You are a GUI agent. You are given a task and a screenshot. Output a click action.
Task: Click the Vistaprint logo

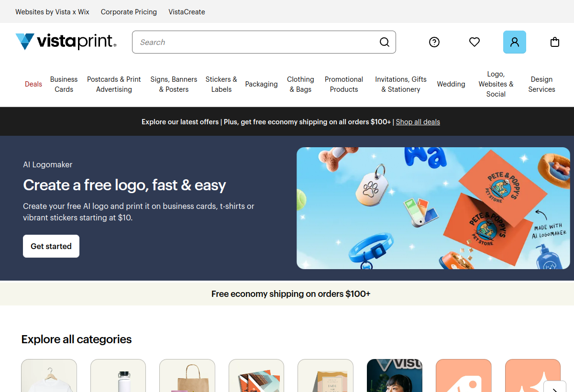66,42
